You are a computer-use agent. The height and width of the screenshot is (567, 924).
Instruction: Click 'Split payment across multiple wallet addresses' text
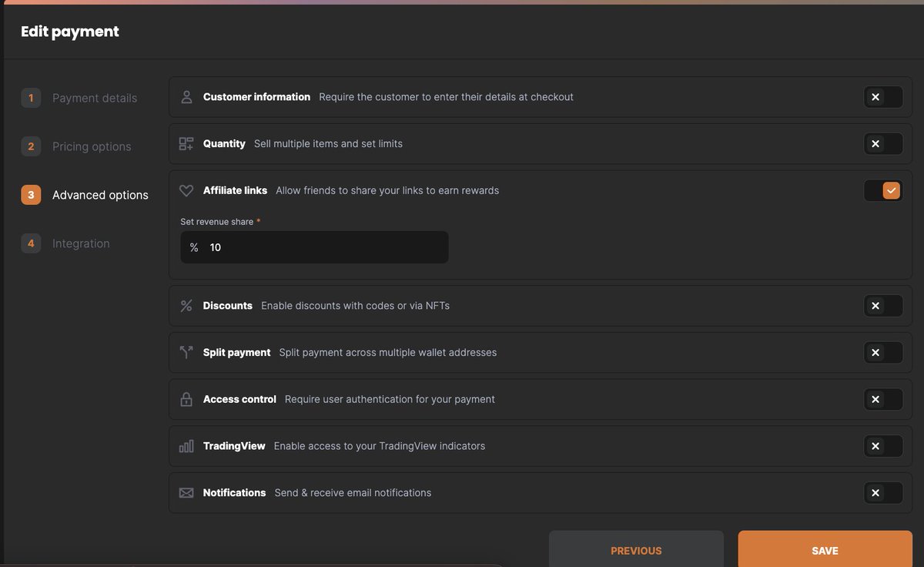tap(388, 353)
